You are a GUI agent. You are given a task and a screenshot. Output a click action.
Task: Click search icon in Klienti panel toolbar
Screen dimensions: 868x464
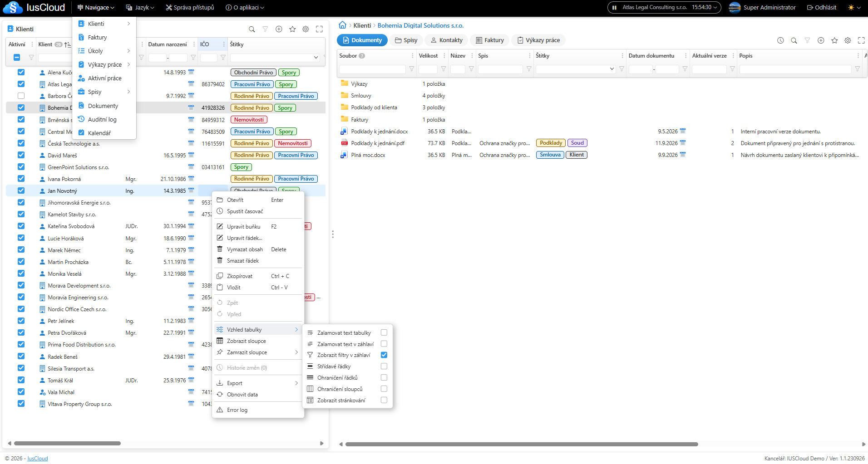(x=252, y=29)
